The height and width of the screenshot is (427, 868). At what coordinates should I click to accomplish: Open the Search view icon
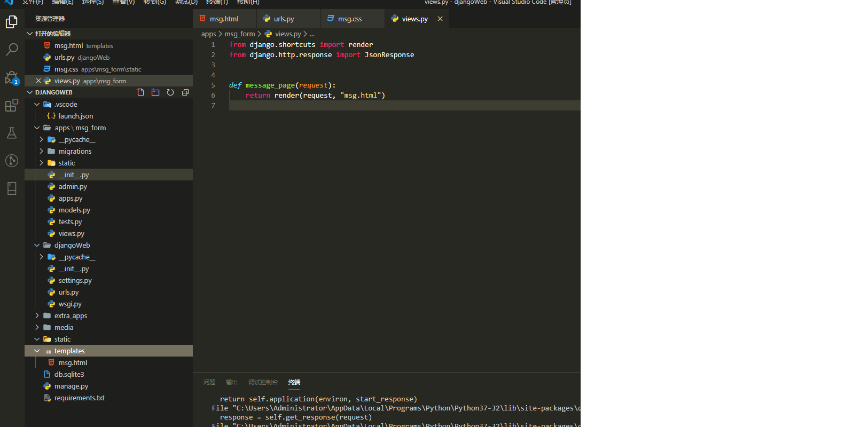[x=12, y=50]
